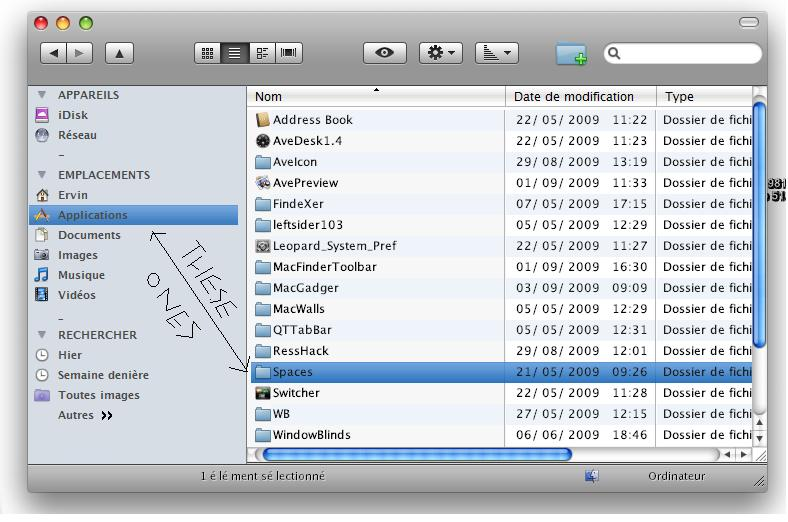This screenshot has width=788, height=522.
Task: Select the AveIcon folder icon
Action: tap(262, 162)
